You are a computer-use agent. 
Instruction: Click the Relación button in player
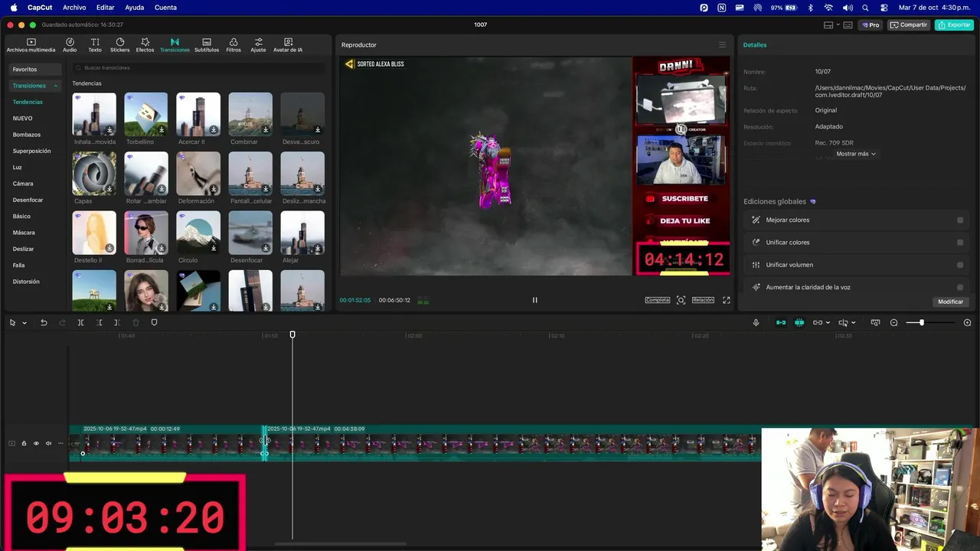(703, 300)
